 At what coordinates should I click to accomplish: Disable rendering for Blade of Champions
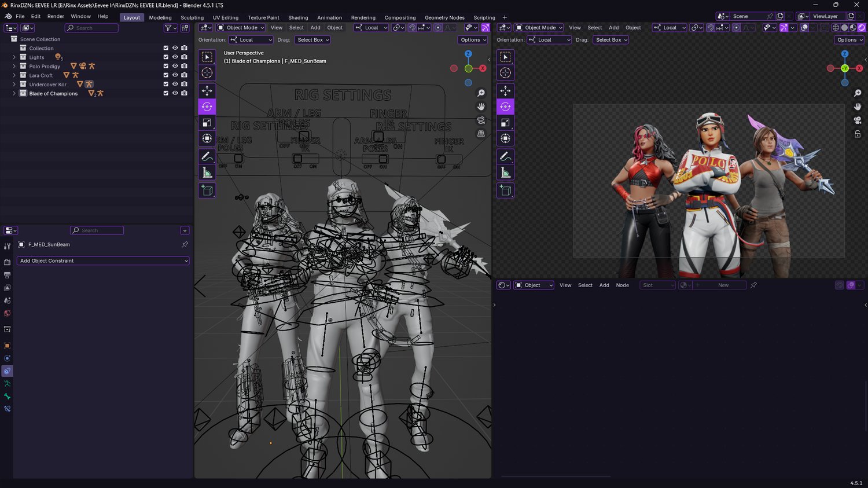coord(184,93)
